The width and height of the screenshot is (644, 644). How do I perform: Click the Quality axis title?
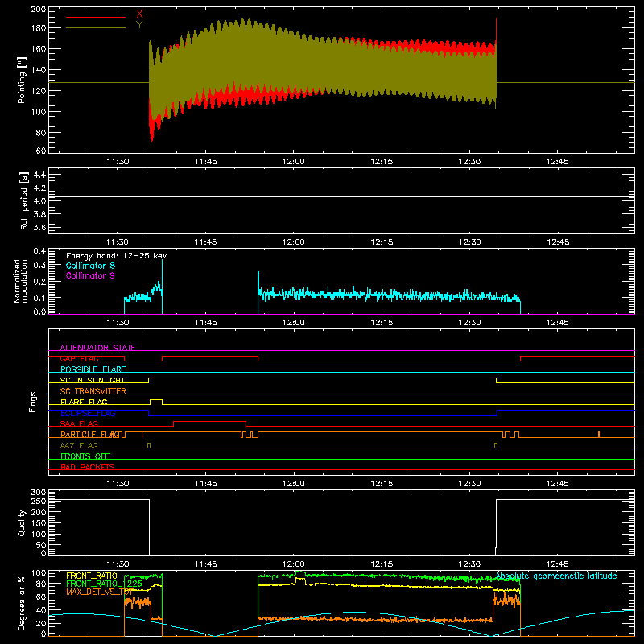coord(22,522)
